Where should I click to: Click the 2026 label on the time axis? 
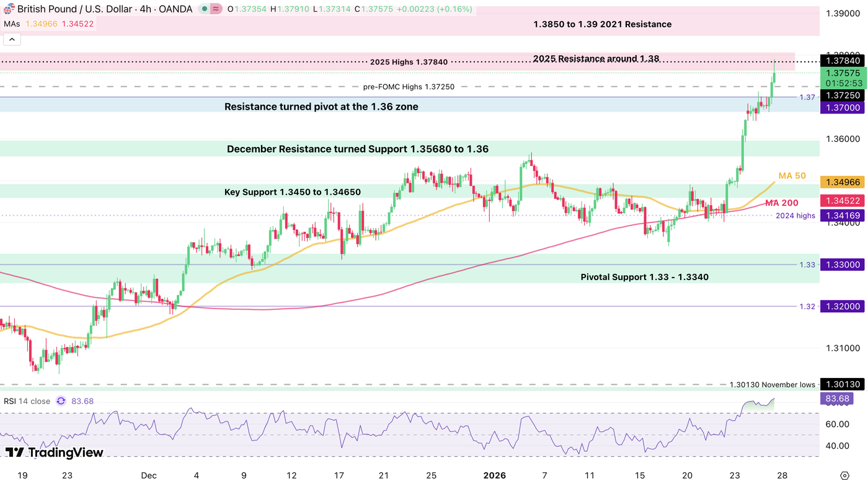coord(495,475)
